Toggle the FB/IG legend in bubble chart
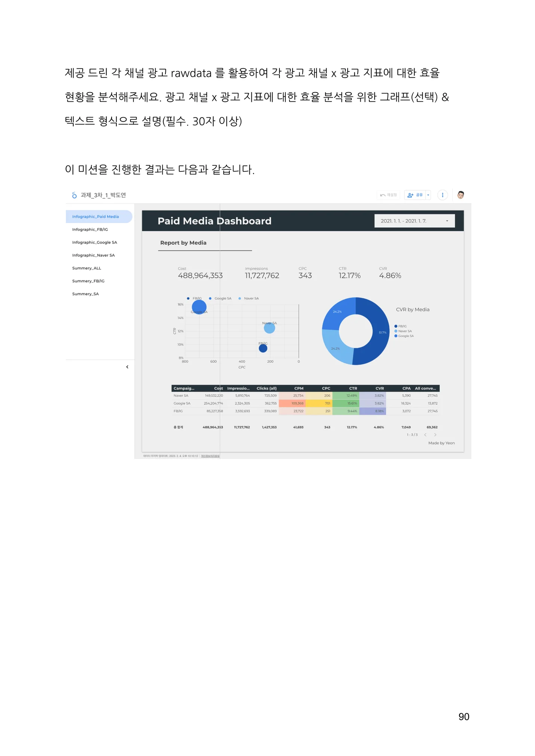535x756 pixels. click(x=194, y=298)
